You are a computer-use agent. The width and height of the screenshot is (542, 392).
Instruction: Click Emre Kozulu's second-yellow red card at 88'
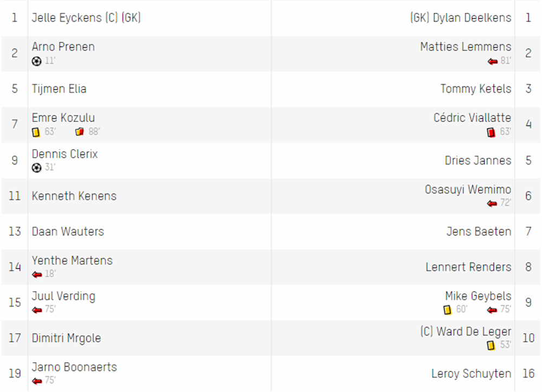pos(80,132)
